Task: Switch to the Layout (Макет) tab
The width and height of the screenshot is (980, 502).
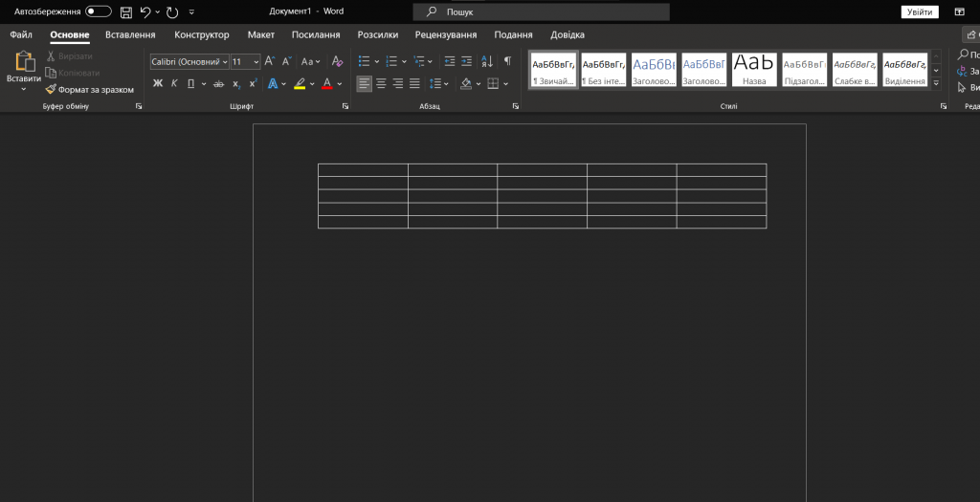Action: (x=260, y=35)
